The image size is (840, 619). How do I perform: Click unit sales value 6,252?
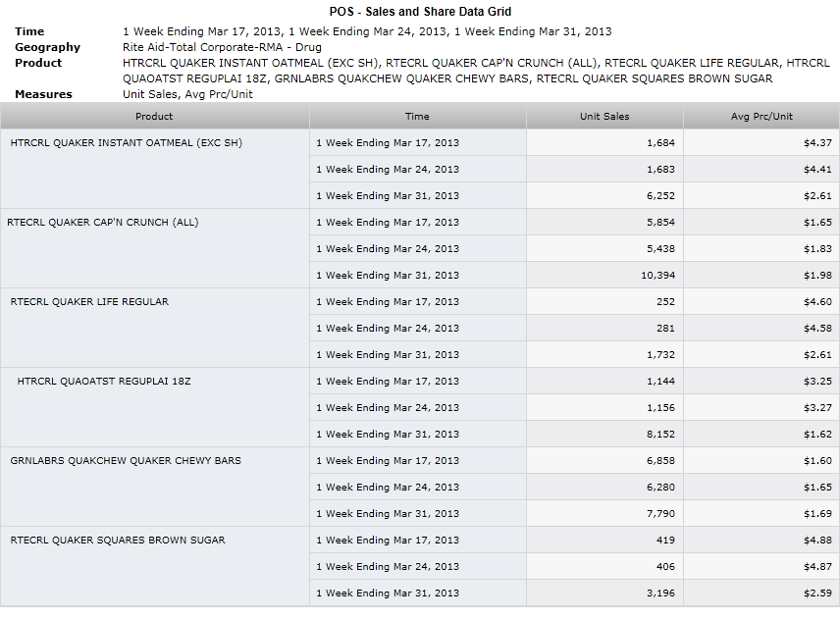pyautogui.click(x=660, y=196)
